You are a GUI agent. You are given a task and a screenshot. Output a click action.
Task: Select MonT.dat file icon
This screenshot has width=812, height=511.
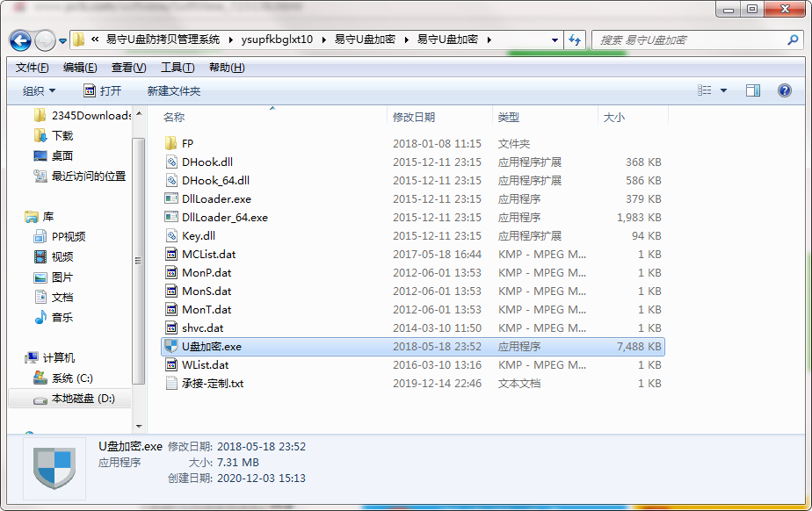point(170,309)
